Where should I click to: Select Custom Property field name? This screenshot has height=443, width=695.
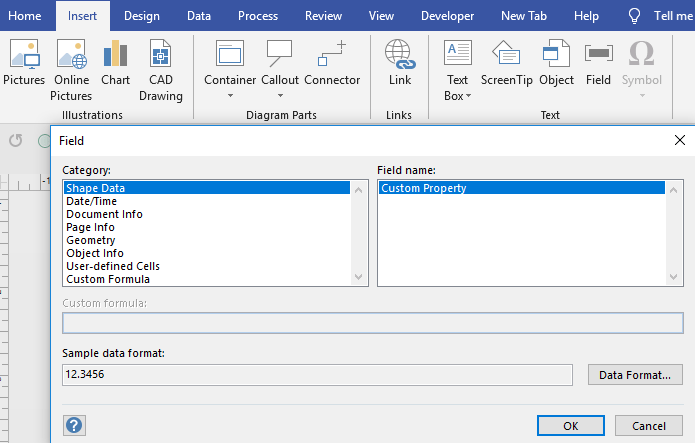click(424, 188)
